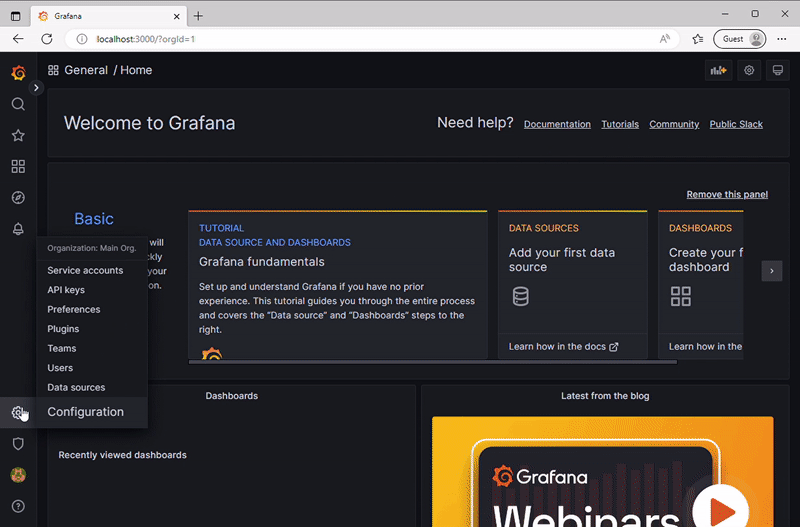Click Learn how in the docs link
800x527 pixels.
coord(563,347)
